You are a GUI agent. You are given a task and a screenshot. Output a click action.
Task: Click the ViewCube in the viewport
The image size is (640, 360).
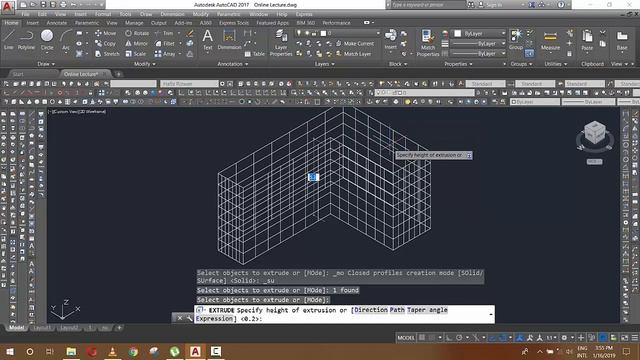[x=595, y=132]
